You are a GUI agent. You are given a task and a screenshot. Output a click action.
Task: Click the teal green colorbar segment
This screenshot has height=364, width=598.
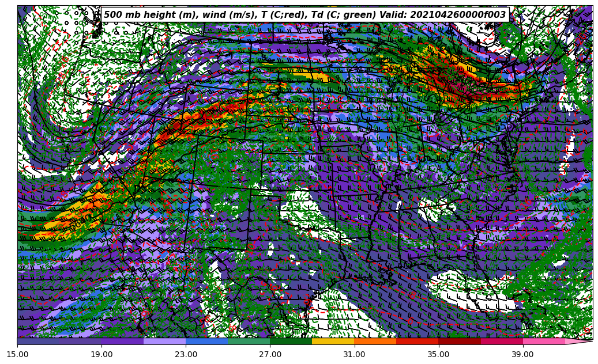click(x=249, y=341)
